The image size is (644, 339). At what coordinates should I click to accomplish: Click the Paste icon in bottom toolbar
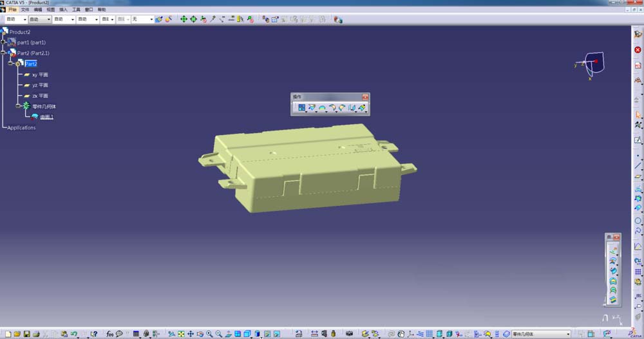pos(64,334)
